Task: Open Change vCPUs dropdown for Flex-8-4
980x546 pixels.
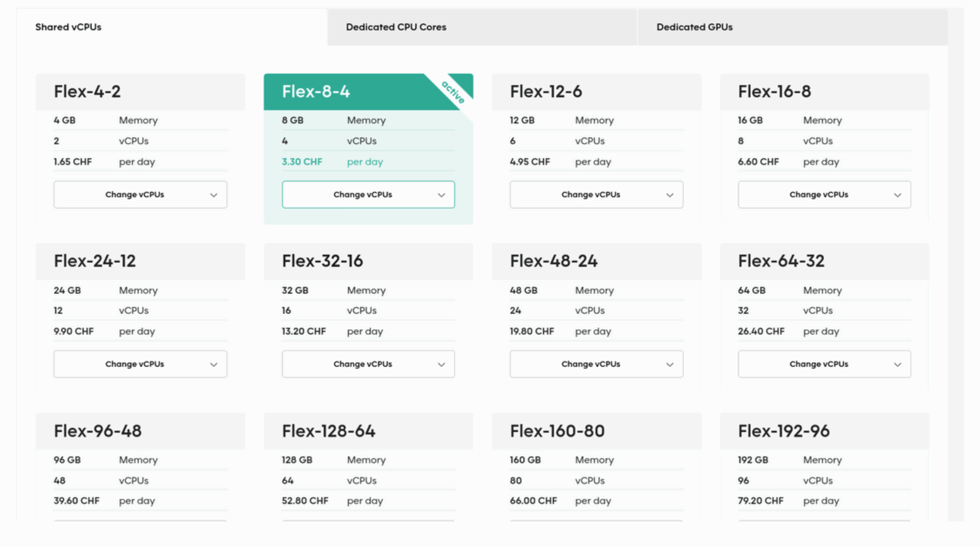Action: (x=368, y=195)
